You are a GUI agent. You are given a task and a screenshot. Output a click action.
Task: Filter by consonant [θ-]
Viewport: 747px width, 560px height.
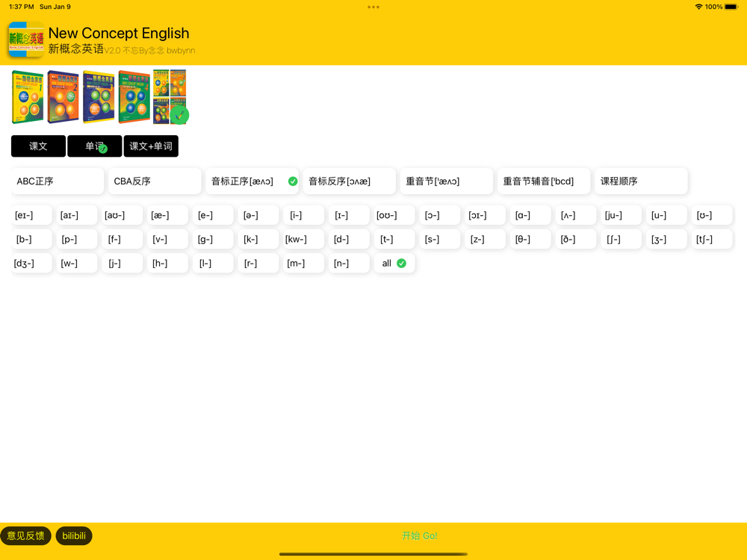click(x=530, y=239)
